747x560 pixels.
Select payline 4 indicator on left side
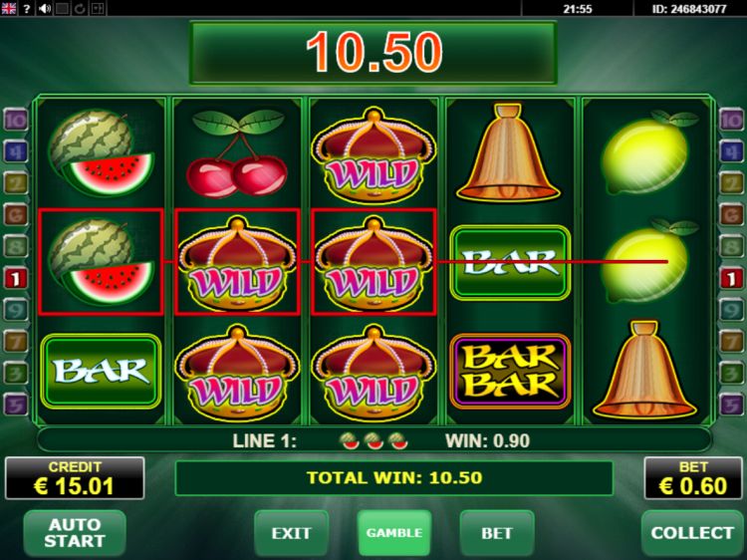coord(15,151)
